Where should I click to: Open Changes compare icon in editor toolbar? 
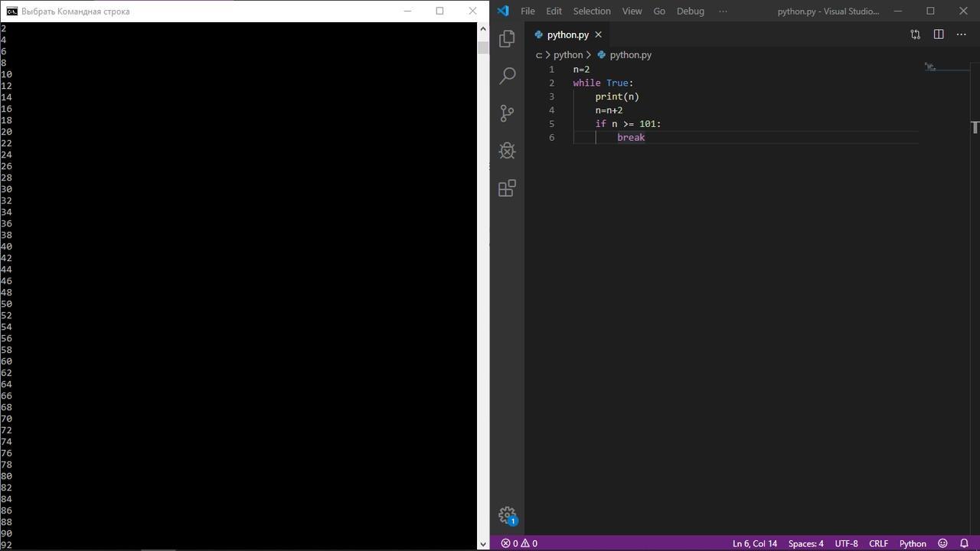[915, 34]
